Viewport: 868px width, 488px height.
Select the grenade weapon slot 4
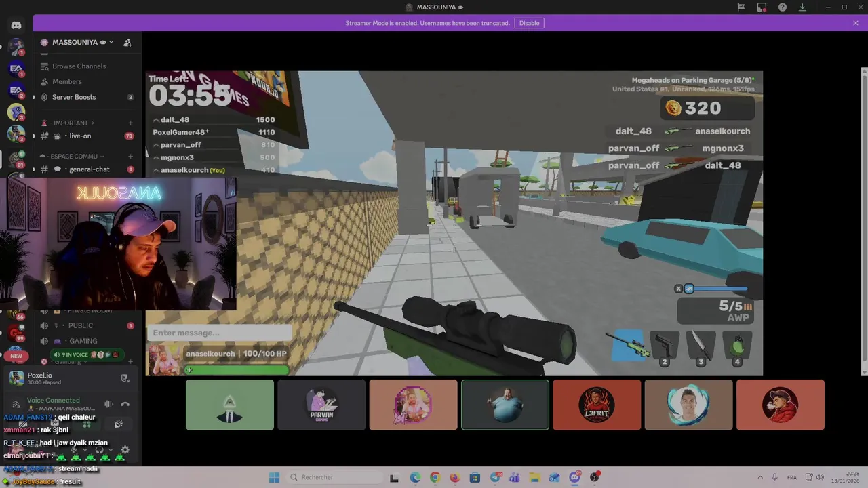tap(737, 348)
